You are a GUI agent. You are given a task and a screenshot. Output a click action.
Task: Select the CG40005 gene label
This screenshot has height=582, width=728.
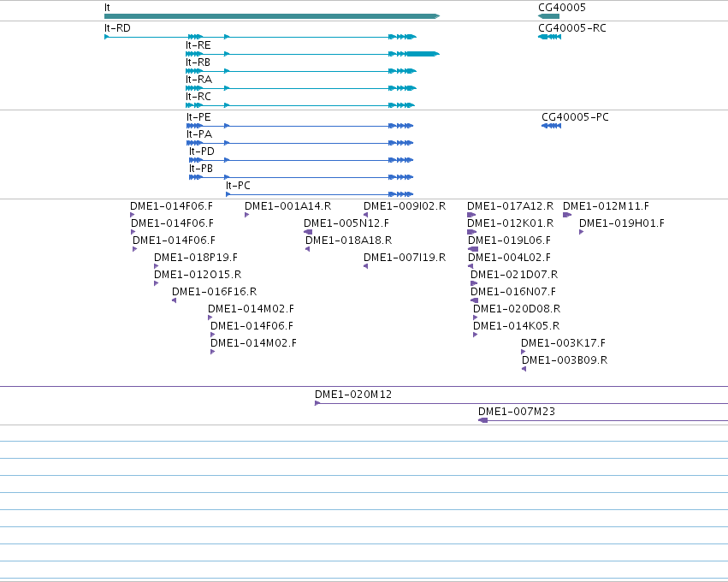pyautogui.click(x=562, y=8)
